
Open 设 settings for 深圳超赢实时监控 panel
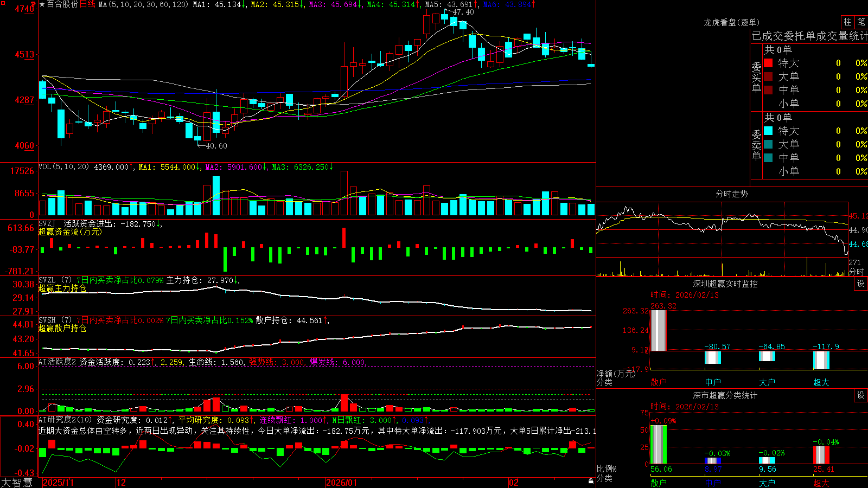(861, 284)
